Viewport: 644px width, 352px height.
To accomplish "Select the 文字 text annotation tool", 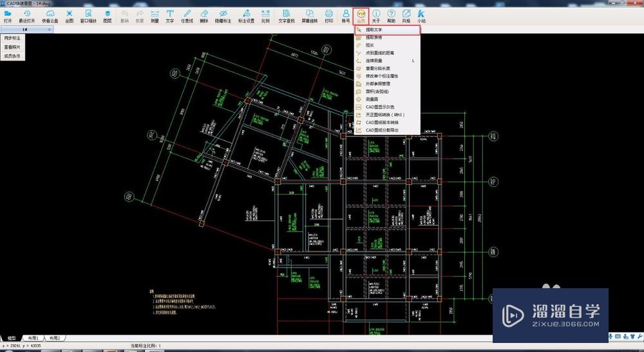I will [x=170, y=17].
